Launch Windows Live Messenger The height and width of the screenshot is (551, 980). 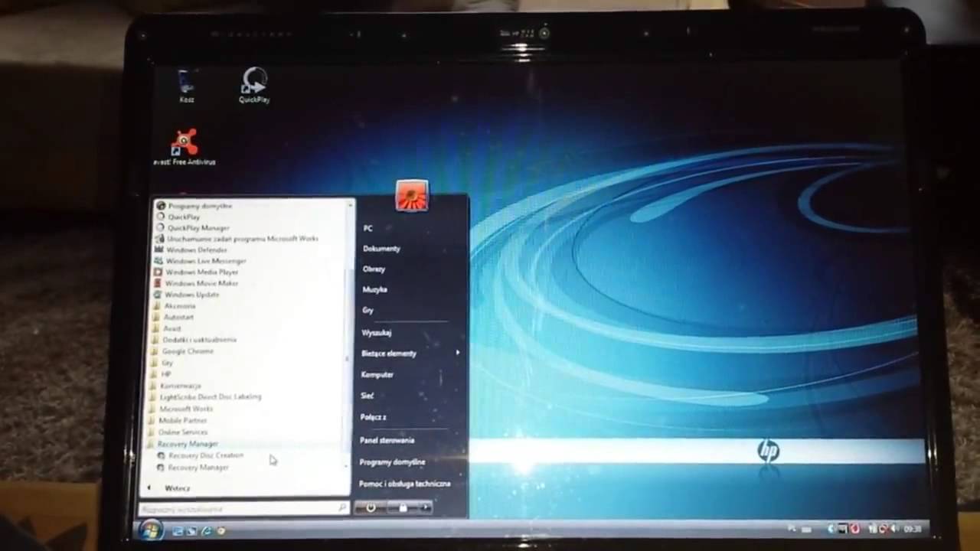click(x=200, y=261)
